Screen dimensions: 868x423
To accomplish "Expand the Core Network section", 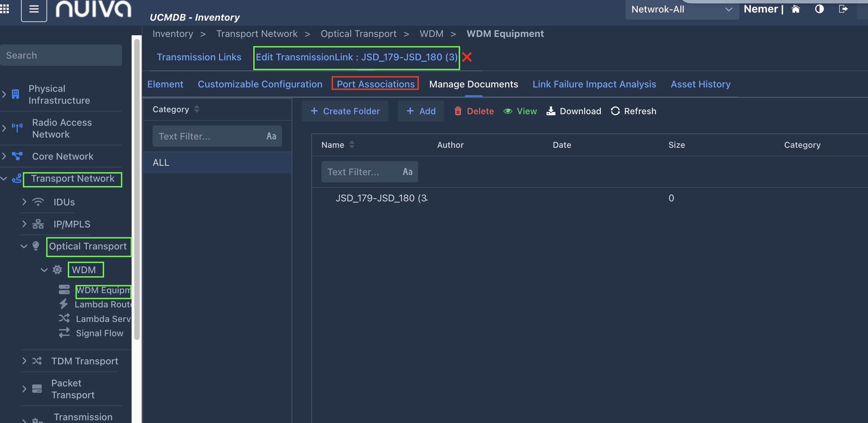I will pos(4,156).
